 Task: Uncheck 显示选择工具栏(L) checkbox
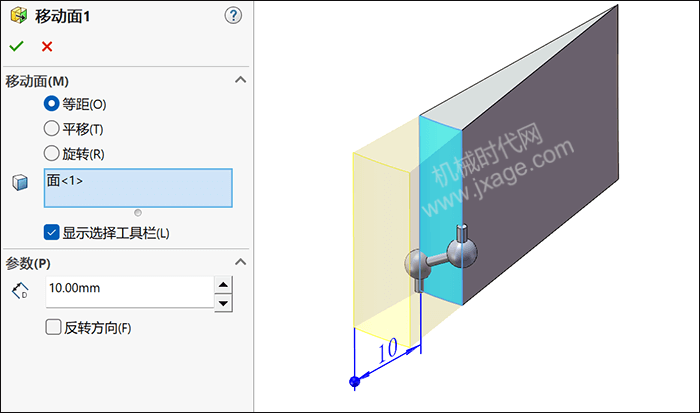51,233
